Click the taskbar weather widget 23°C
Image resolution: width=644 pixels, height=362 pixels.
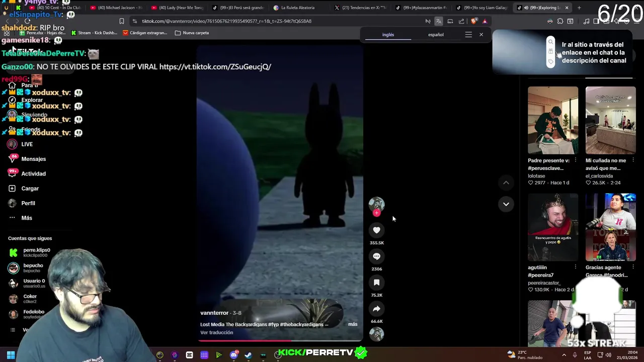point(524,355)
